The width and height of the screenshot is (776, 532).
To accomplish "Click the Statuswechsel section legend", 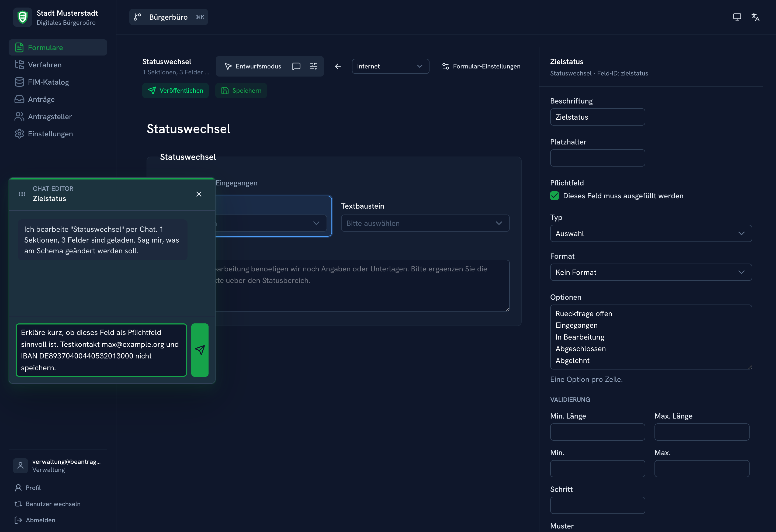I will coord(188,157).
